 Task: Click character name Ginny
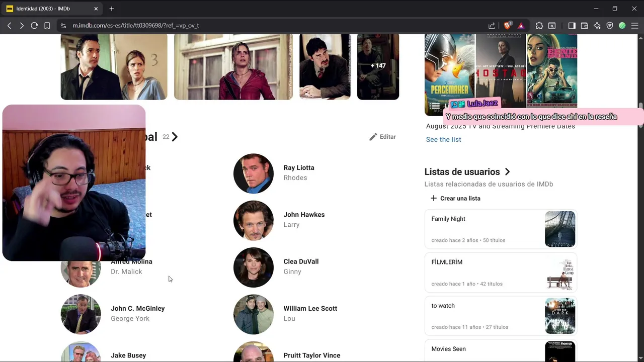(292, 271)
